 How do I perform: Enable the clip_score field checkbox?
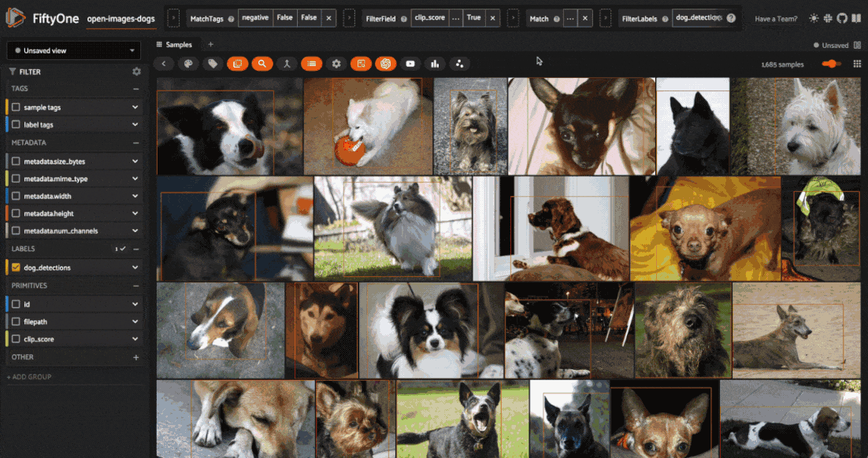click(x=16, y=339)
